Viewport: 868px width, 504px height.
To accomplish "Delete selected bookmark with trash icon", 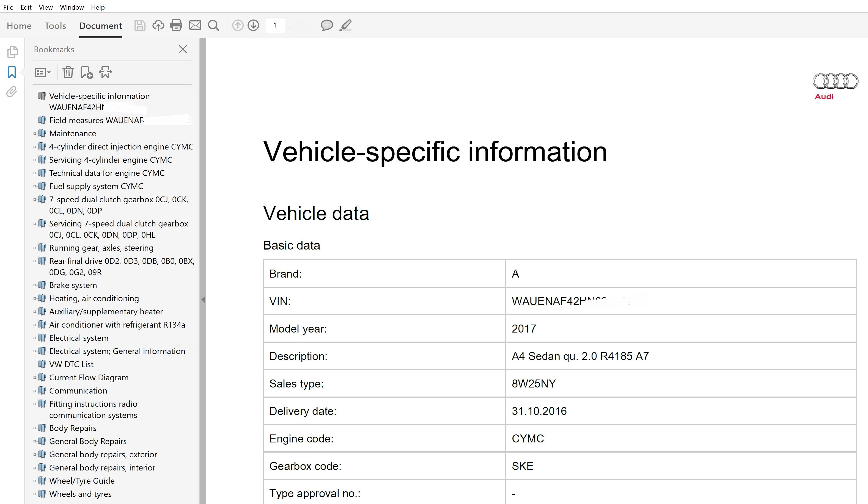I will (68, 72).
